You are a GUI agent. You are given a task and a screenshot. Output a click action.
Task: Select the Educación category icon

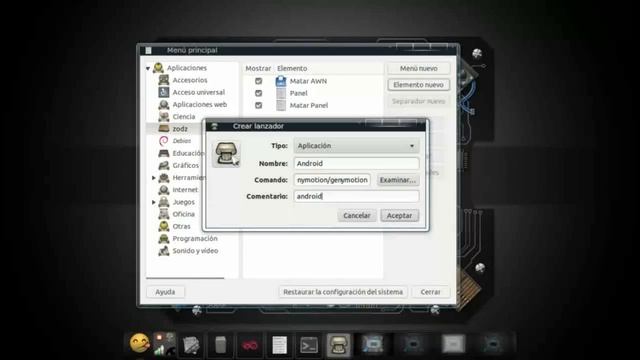coord(164,153)
